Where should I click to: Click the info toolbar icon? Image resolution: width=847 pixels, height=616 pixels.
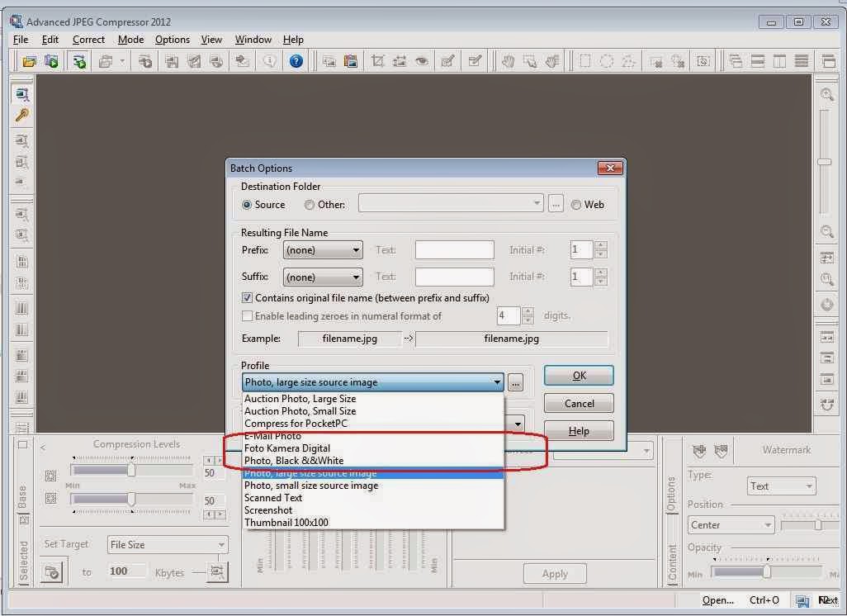tap(269, 61)
